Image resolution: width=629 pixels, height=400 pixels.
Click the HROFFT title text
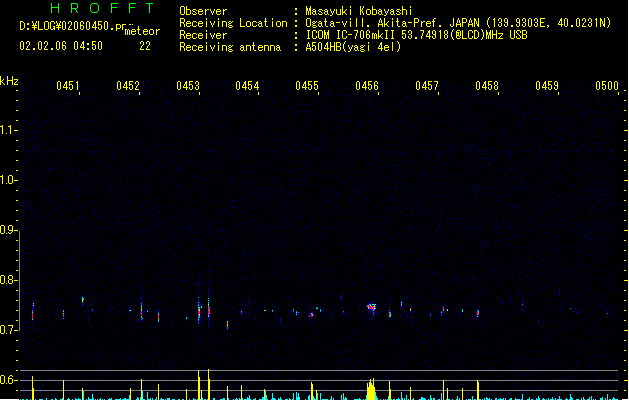[103, 8]
